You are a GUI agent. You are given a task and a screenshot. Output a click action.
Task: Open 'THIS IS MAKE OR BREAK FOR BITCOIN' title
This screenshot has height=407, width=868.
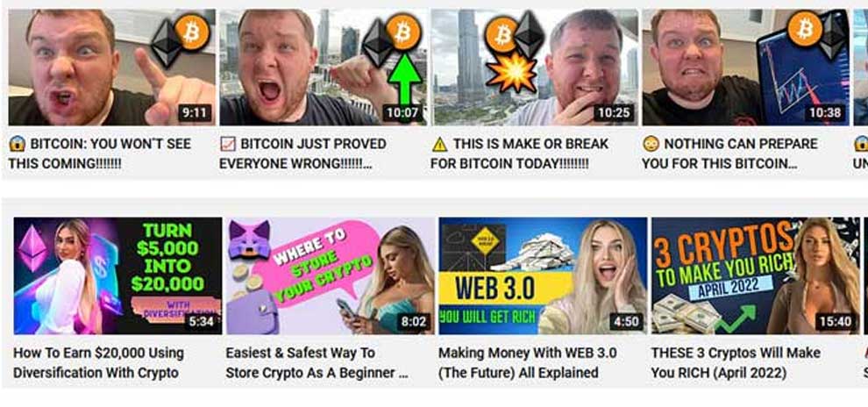[519, 154]
